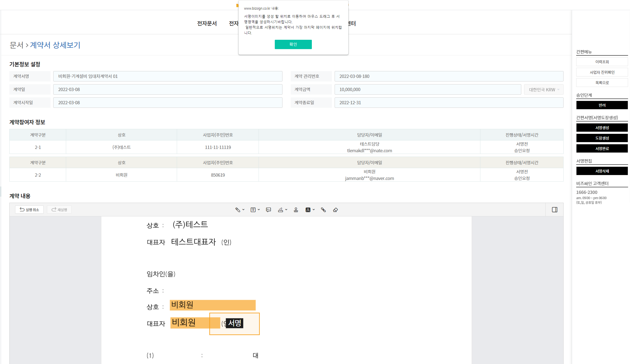Image resolution: width=630 pixels, height=364 pixels.
Task: Click the highlighted 비회원 상호 field
Action: click(213, 305)
